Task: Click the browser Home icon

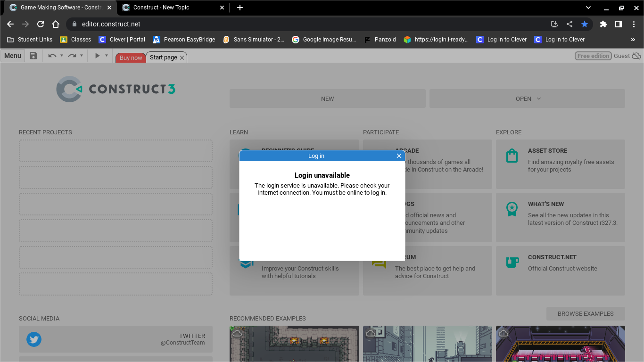Action: point(56,24)
